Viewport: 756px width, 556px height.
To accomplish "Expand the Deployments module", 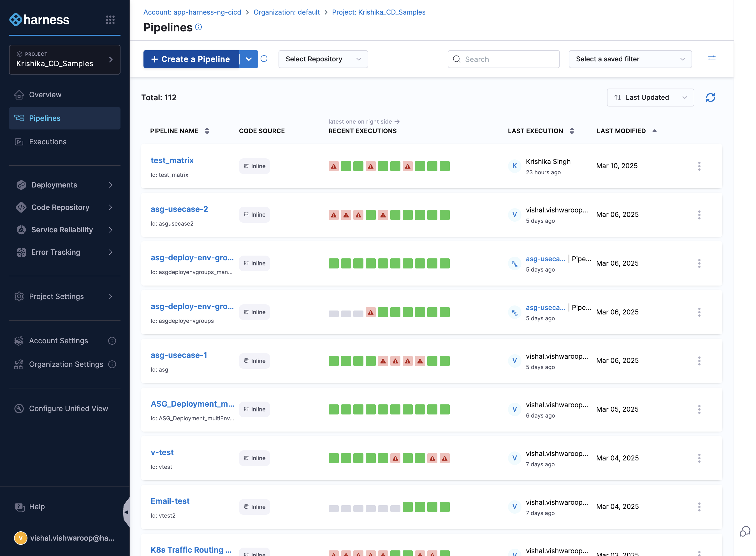I will (65, 185).
